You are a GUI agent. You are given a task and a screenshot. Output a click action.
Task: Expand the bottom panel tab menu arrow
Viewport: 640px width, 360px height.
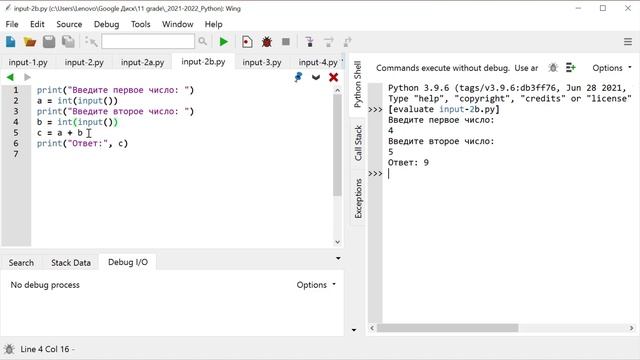tap(338, 258)
